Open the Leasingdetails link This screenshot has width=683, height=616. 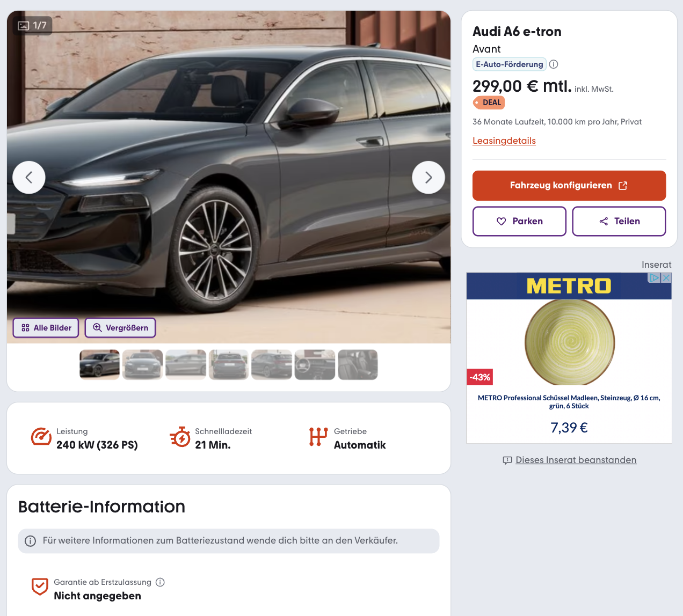click(504, 141)
